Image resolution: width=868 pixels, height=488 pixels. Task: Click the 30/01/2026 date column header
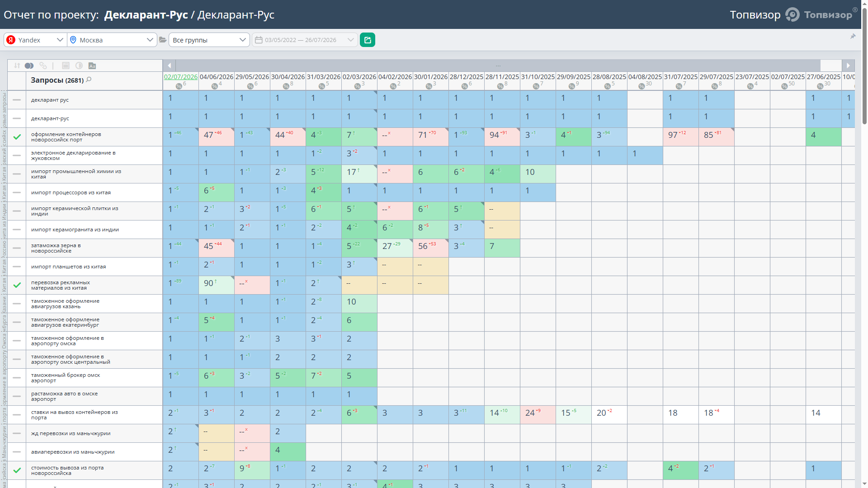click(431, 77)
